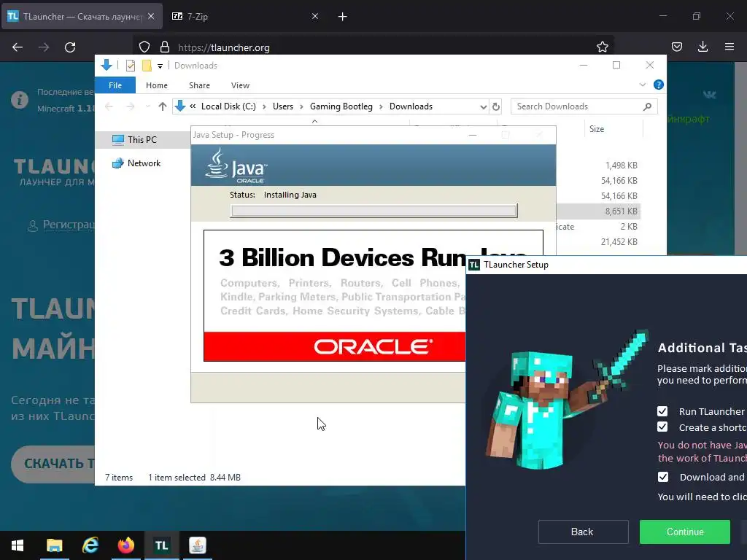This screenshot has height=560, width=747.
Task: Close the 7-Zip browser tab
Action: tap(315, 16)
